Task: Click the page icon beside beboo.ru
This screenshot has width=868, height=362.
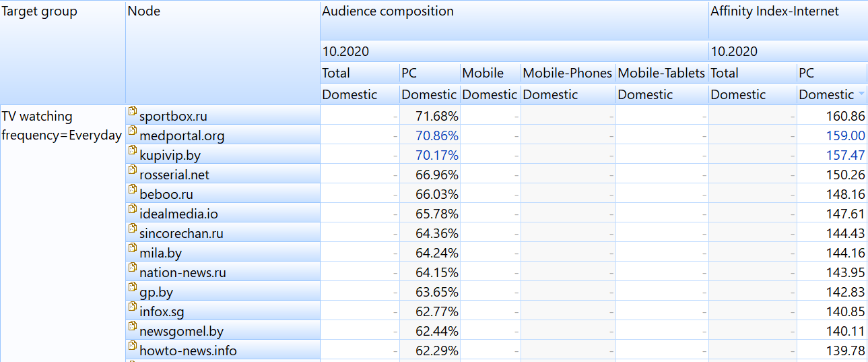Action: 133,189
